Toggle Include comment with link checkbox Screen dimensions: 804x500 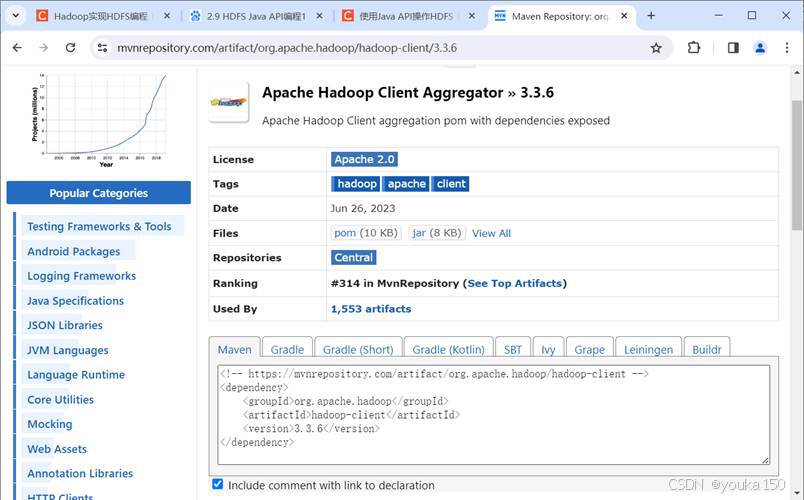(217, 484)
